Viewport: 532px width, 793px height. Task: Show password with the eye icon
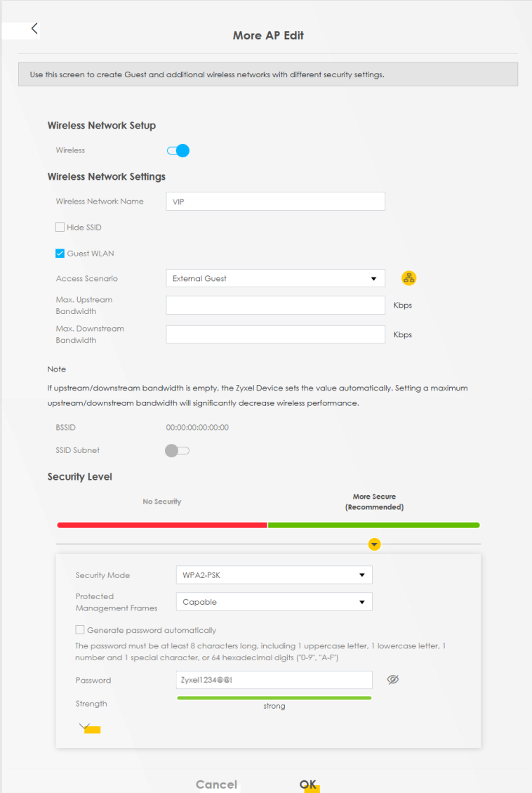(x=393, y=680)
